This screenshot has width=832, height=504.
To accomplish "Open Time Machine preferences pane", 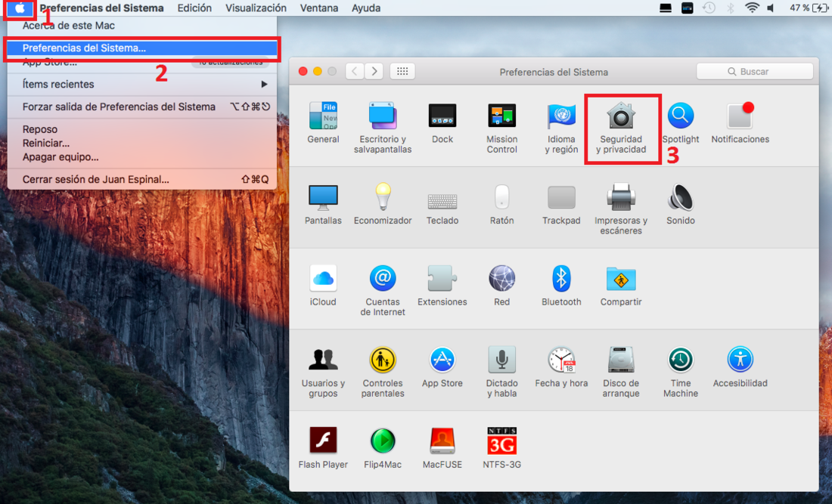I will (x=680, y=372).
